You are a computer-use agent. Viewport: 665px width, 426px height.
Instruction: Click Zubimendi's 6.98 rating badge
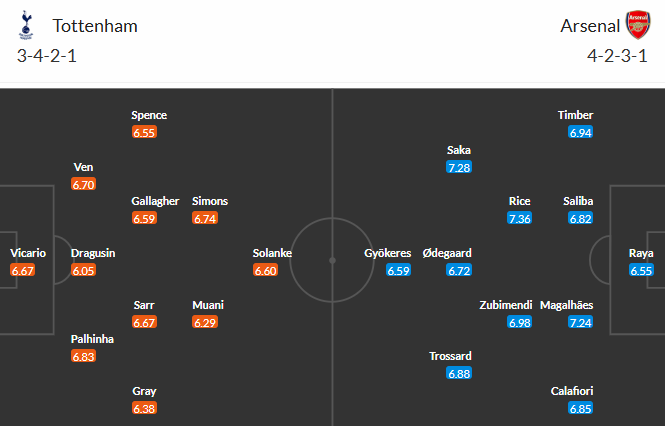[x=519, y=322]
